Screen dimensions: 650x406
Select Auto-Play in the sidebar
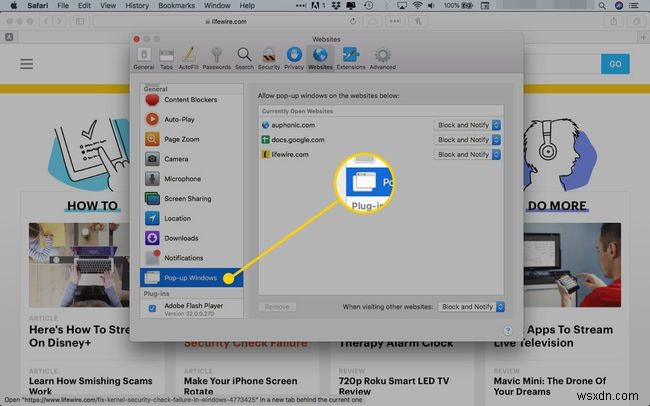[192, 119]
